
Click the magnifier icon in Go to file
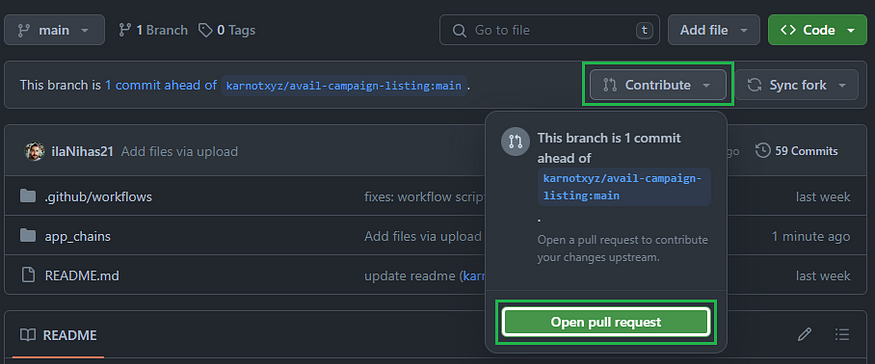pos(459,30)
